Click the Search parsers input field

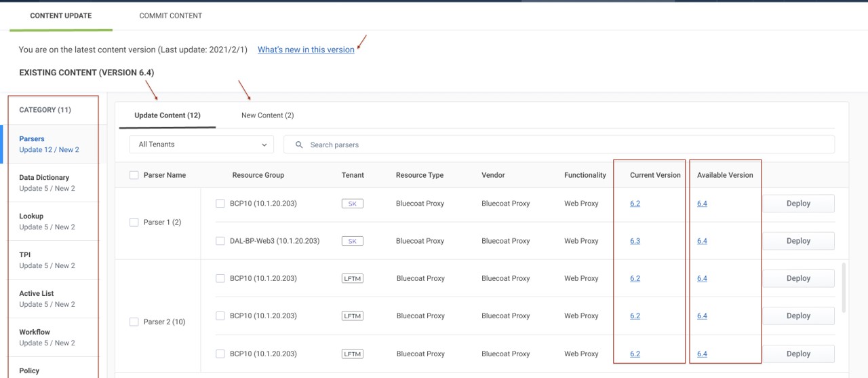563,145
